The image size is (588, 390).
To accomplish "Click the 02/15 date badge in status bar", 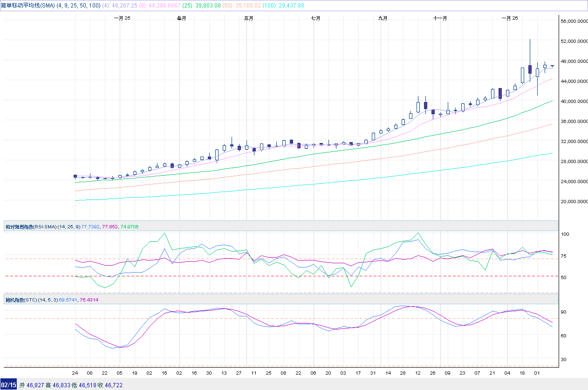I will [x=8, y=385].
